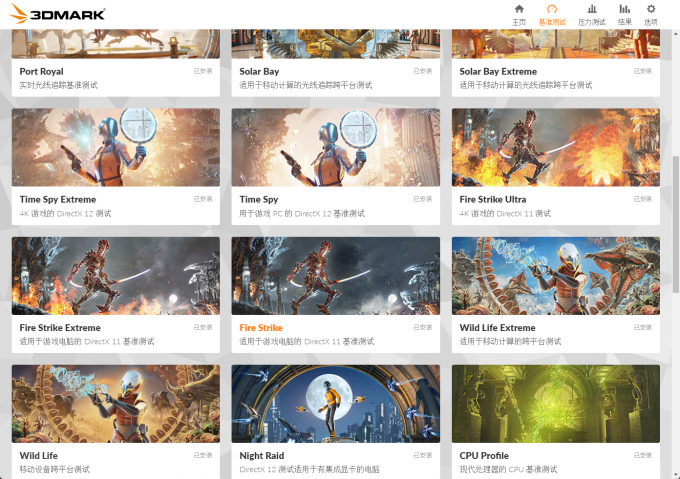Select the CPU Profile title

coord(484,456)
